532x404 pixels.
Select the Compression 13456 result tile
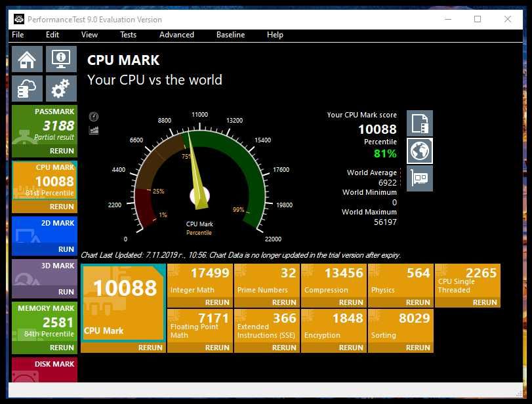333,281
